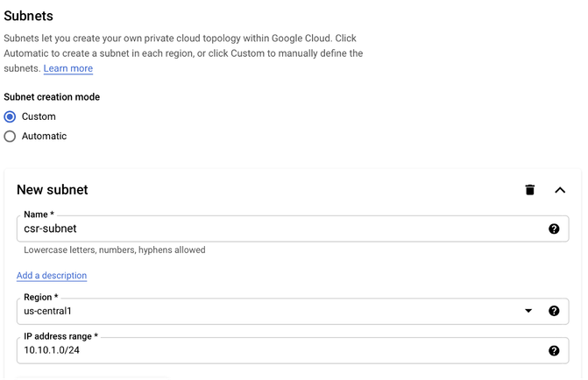
Task: Click the Subnets section title
Action: [x=29, y=16]
